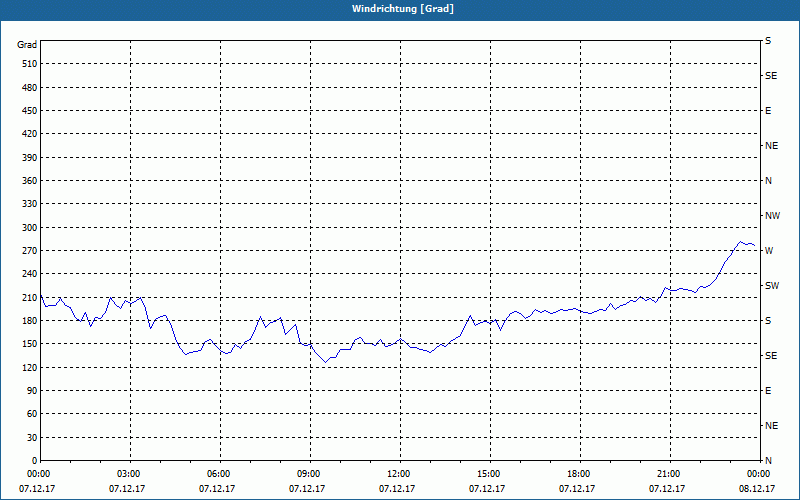800x500 pixels.
Task: Select the 07.12.17 date under 03:00
Action: 127,489
